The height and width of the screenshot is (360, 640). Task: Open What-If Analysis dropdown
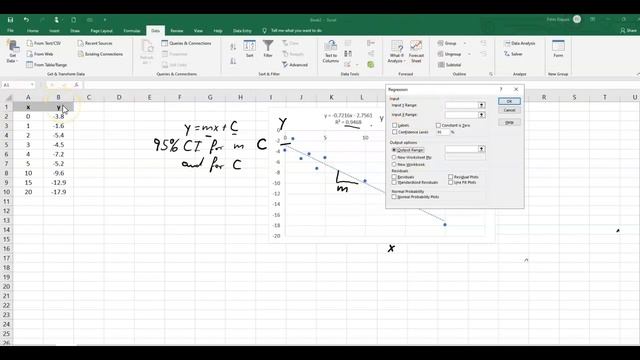point(396,52)
